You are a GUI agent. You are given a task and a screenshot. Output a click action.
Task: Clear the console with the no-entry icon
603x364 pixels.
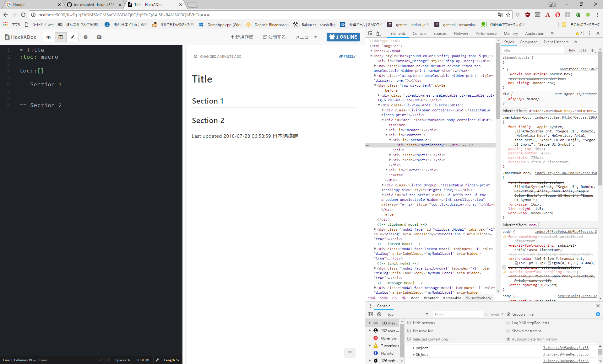(379, 314)
